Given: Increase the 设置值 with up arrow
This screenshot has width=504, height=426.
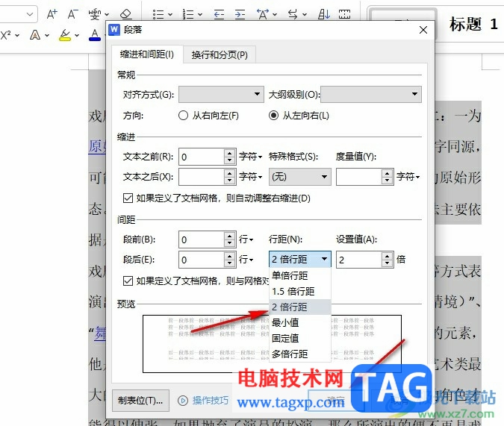Looking at the screenshot, I should 388,255.
